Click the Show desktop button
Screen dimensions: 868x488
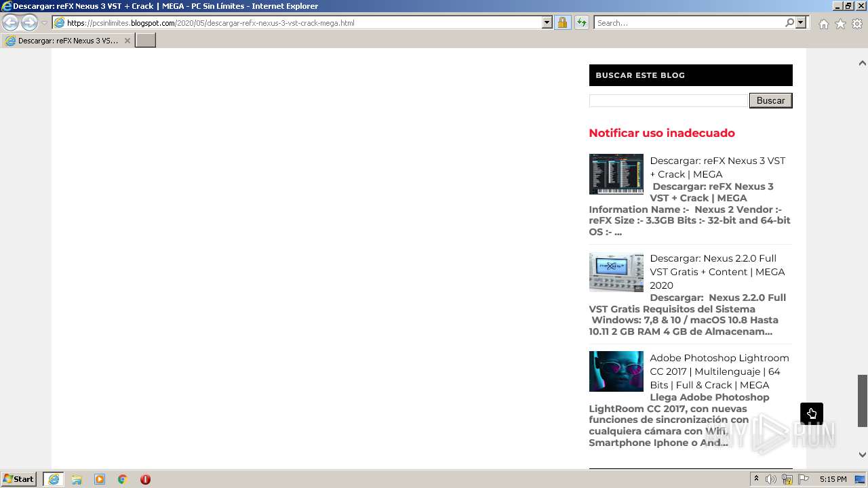click(x=861, y=479)
